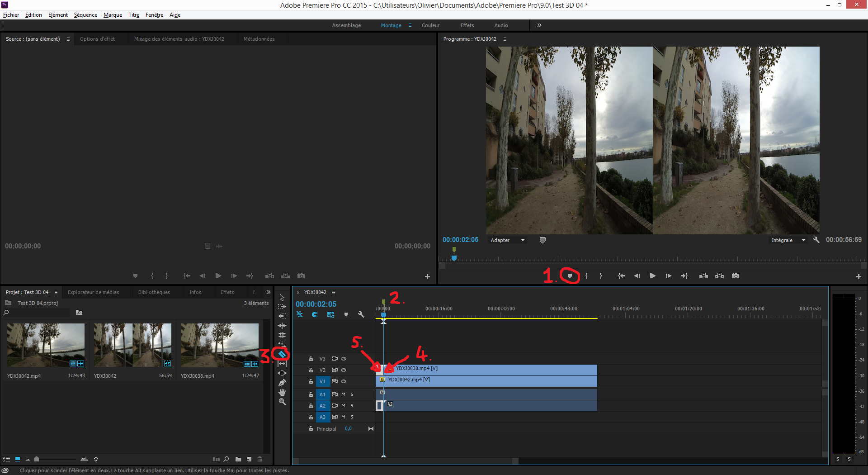868x475 pixels.
Task: Open timeline YDXJ0042 panel menu
Action: pyautogui.click(x=334, y=293)
